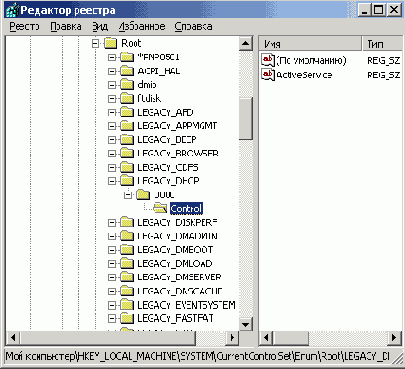Click the LEGACY_DHCP folder icon
The width and height of the screenshot is (405, 369).
(127, 181)
